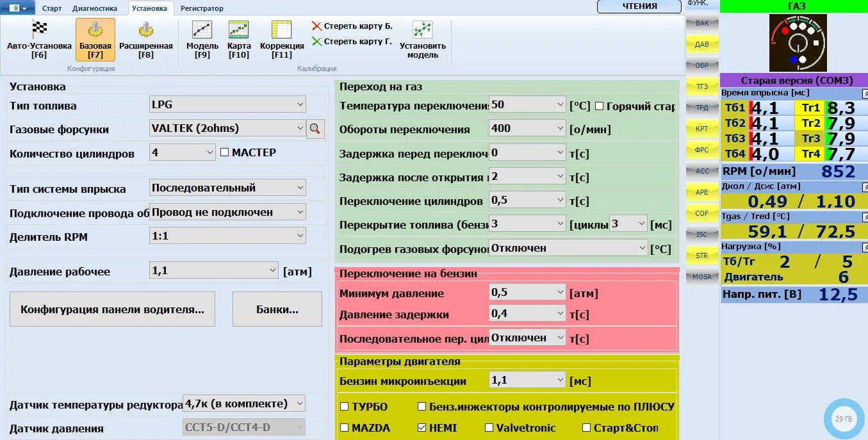Click Стереть карту Г. green cross
This screenshot has width=868, height=440.
point(352,42)
